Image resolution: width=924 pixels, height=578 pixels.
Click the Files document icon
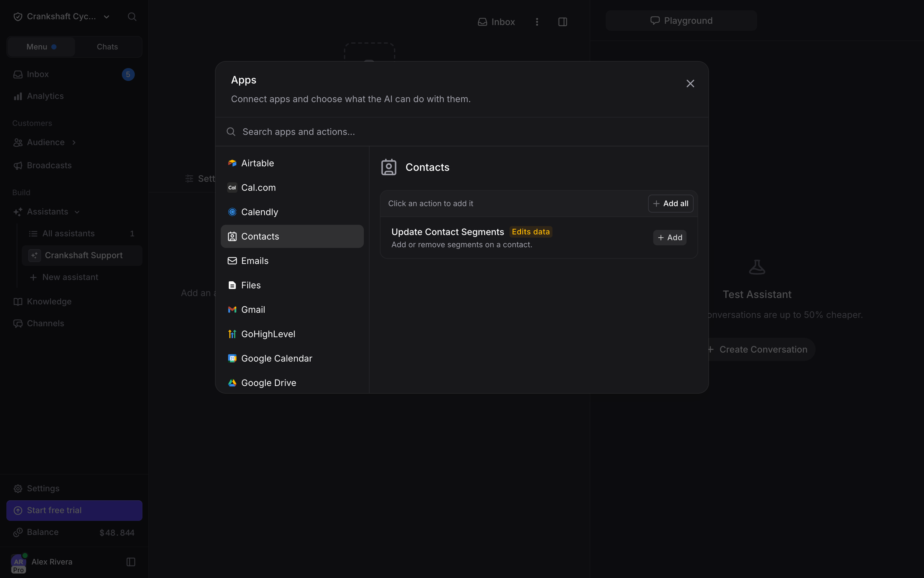pyautogui.click(x=232, y=285)
